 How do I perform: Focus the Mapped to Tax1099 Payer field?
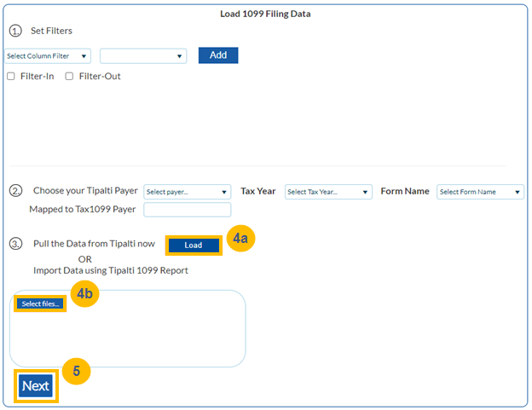[188, 210]
